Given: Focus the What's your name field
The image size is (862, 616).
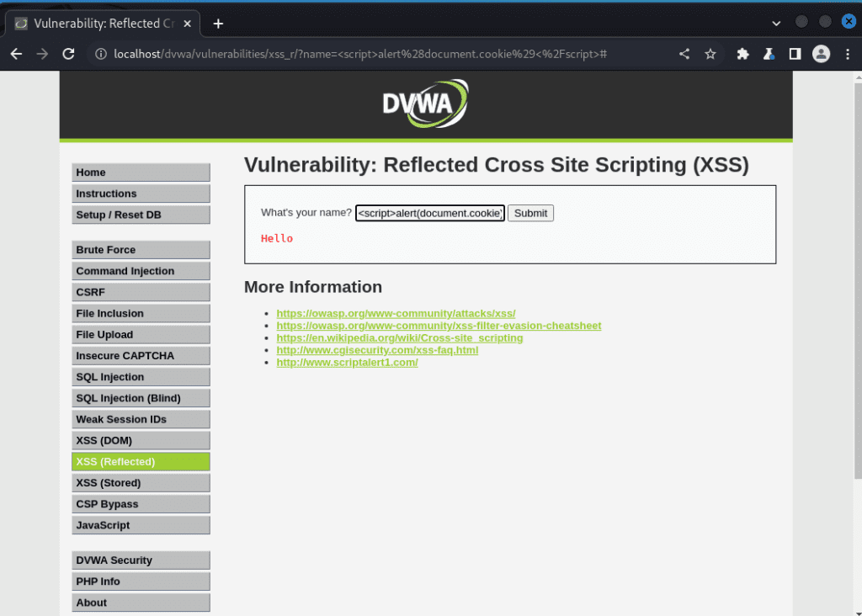Looking at the screenshot, I should [x=430, y=213].
